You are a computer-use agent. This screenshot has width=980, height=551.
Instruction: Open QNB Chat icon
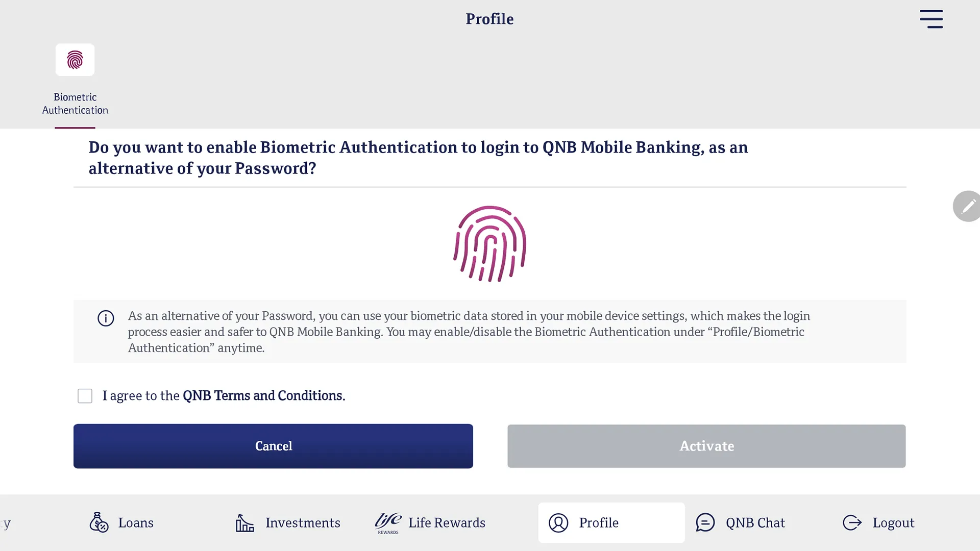pos(705,523)
